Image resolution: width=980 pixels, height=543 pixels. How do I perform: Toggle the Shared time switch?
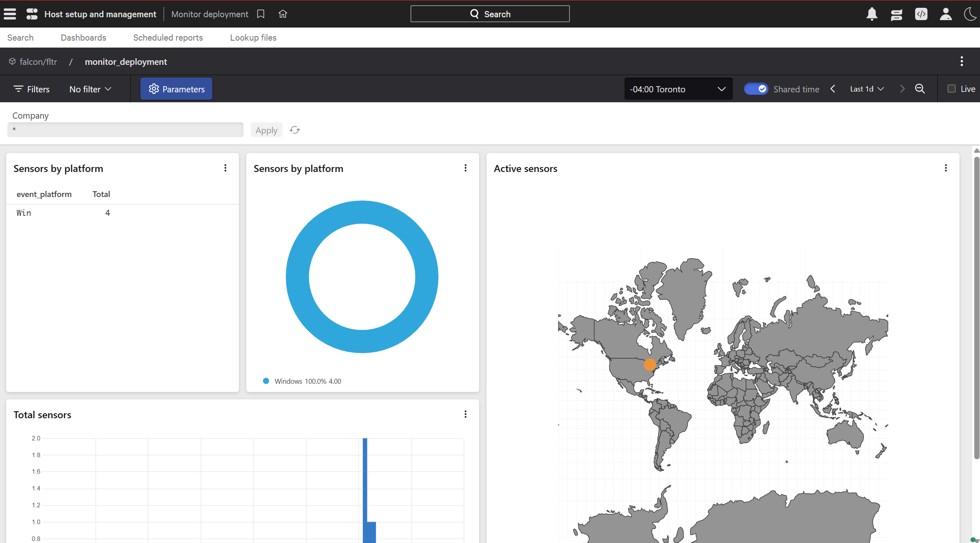(756, 89)
